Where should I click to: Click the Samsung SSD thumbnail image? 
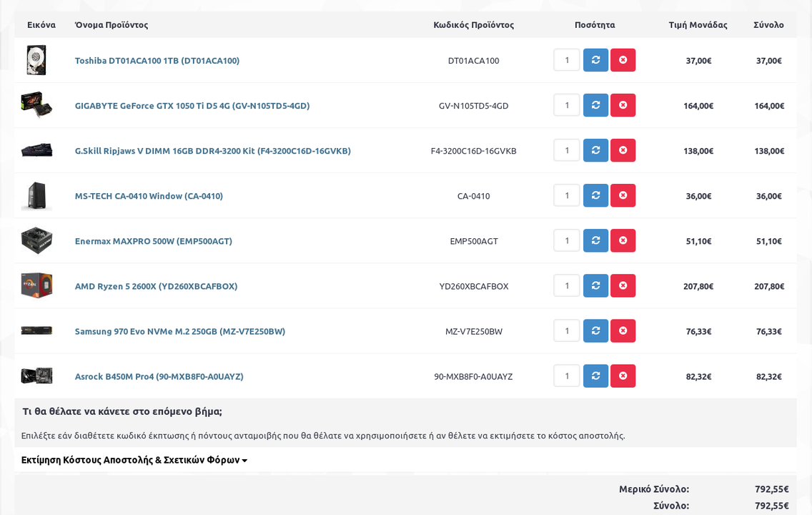tap(36, 330)
